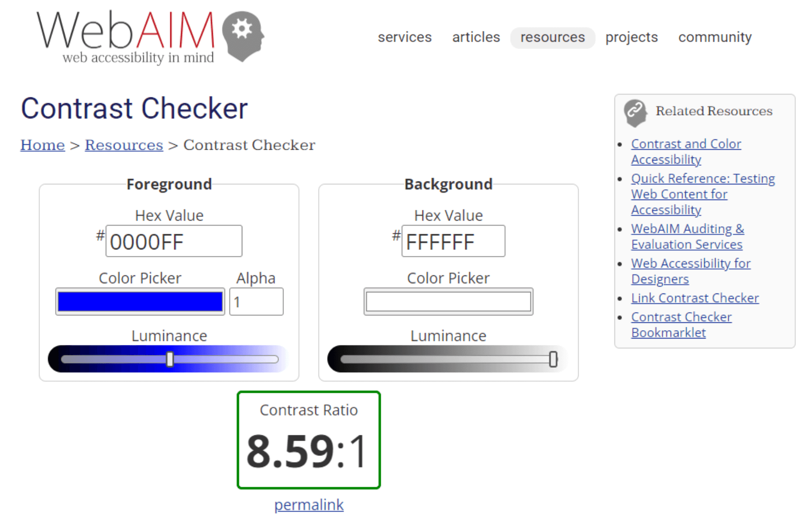Open the permalink below contrast ratio

pos(309,504)
